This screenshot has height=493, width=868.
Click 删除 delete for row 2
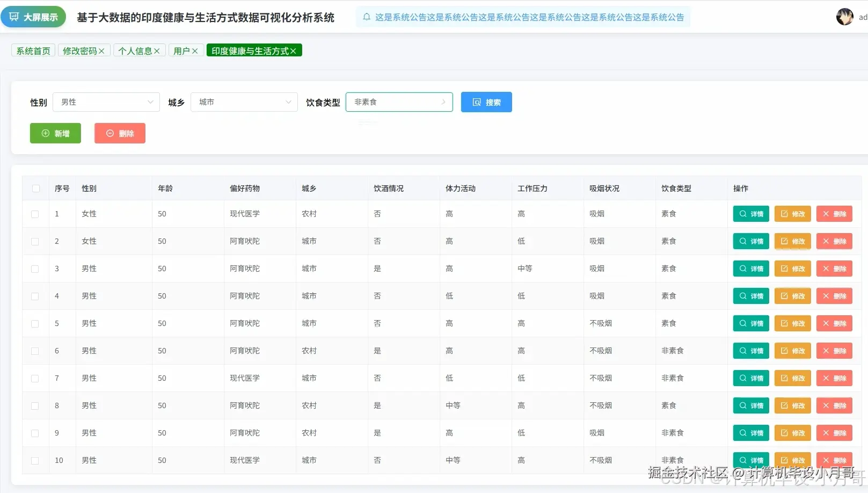click(x=834, y=241)
